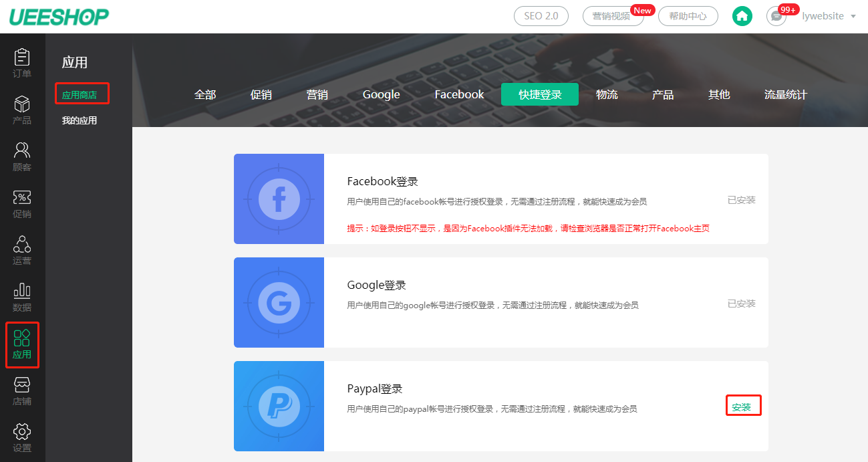The height and width of the screenshot is (462, 868).
Task: Go to Customers (顾客) in sidebar
Action: [x=22, y=156]
